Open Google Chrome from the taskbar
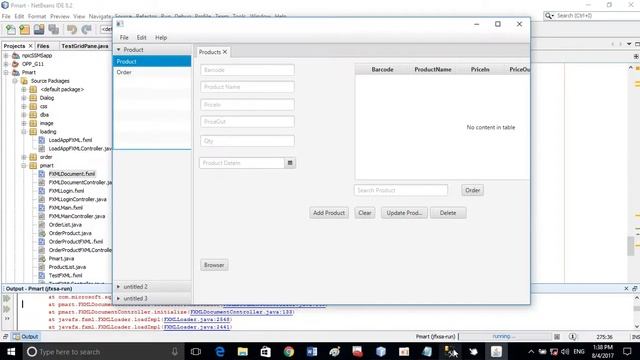The image size is (640, 360). [x=289, y=351]
